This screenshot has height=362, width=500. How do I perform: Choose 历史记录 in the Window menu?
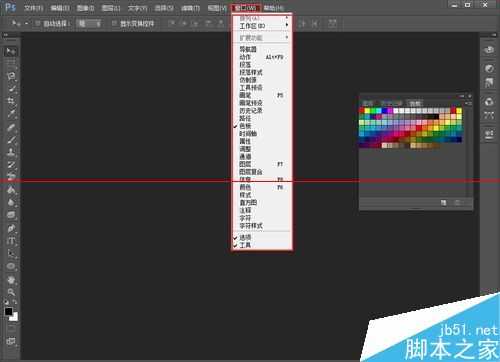(262, 111)
